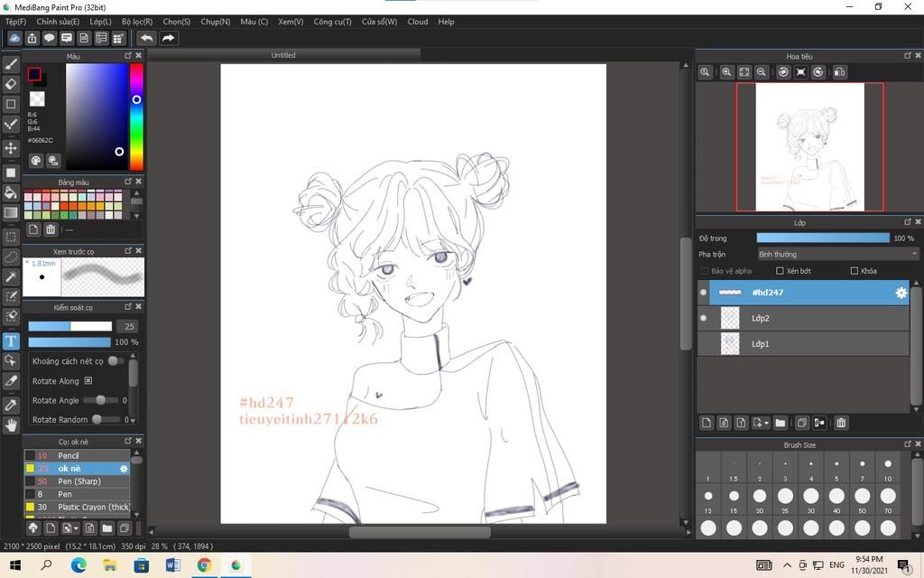Open settings gear for 'ok nè' brush
Image resolution: width=924 pixels, height=578 pixels.
point(124,469)
